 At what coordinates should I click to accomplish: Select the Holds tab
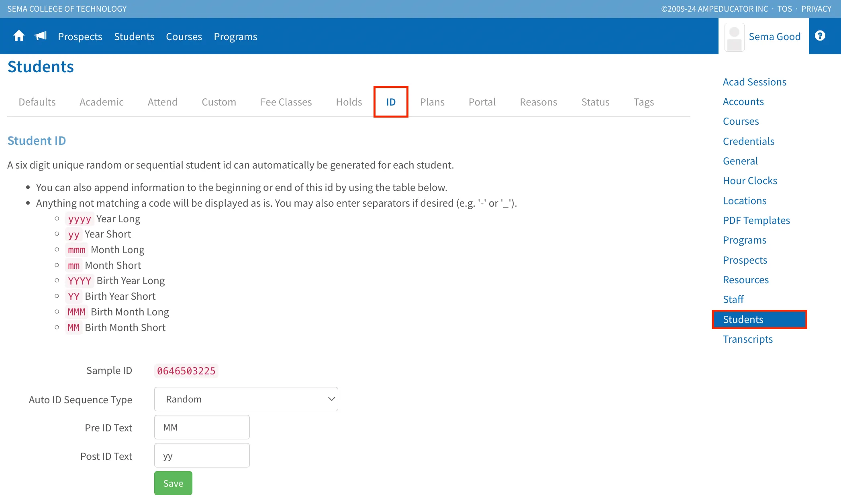tap(349, 102)
